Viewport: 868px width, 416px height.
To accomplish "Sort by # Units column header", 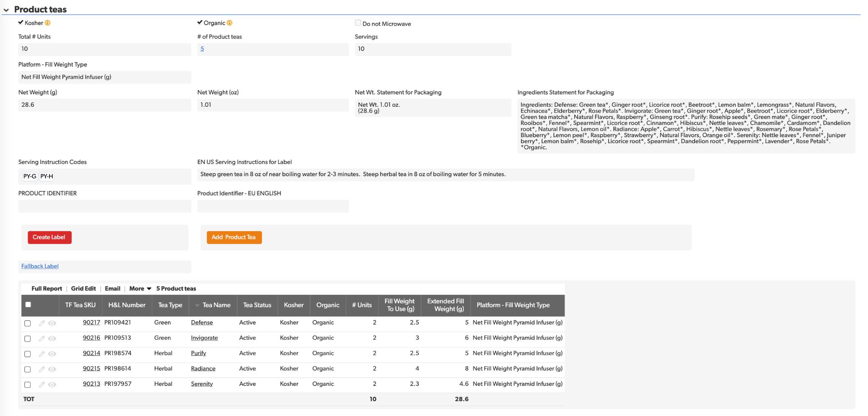I will coord(362,305).
